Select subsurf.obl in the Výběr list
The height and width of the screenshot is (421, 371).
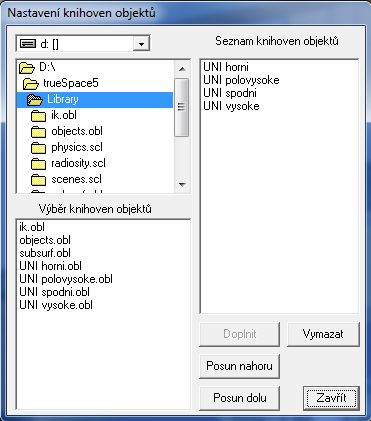click(x=45, y=253)
